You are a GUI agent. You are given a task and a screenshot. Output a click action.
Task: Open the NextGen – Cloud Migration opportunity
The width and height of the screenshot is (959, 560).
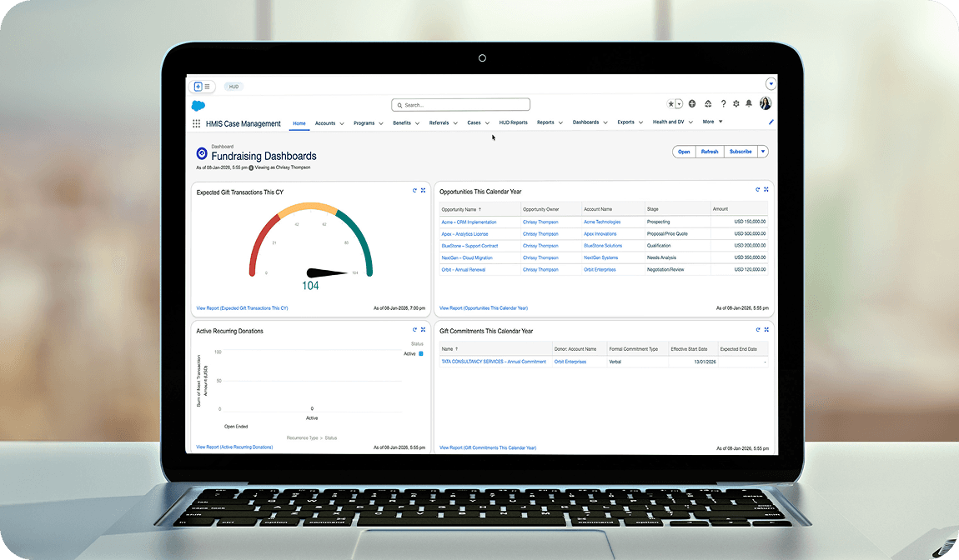[x=467, y=257]
